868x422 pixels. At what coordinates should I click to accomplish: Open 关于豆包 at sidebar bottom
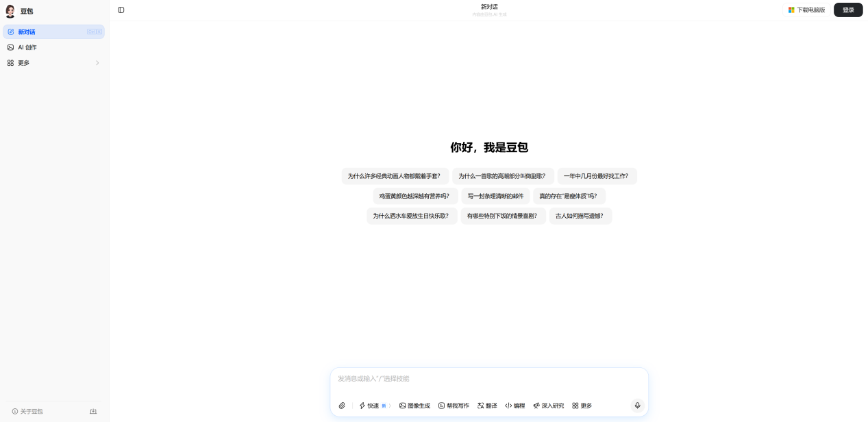pyautogui.click(x=27, y=412)
